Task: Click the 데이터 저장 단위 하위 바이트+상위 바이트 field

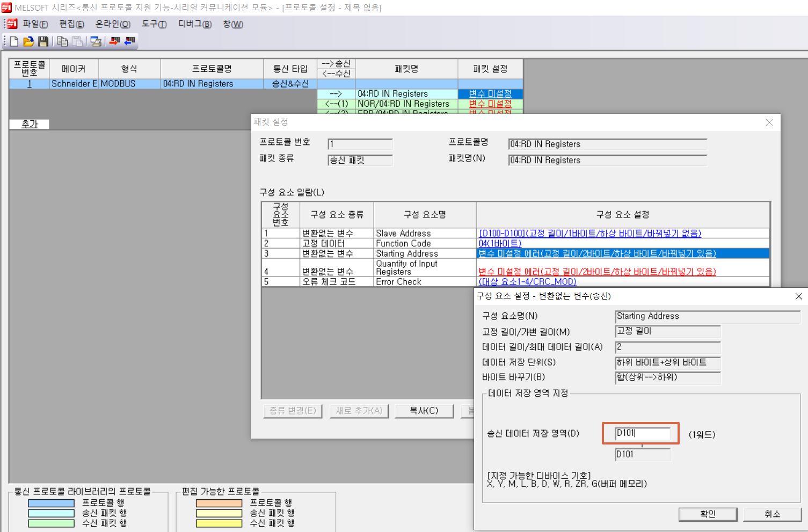Action: tap(667, 363)
